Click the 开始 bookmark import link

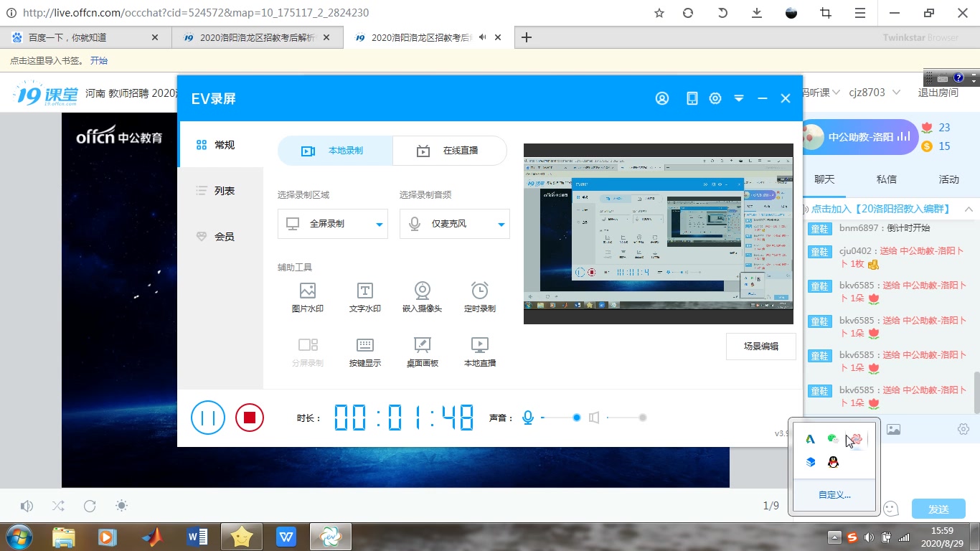(99, 61)
